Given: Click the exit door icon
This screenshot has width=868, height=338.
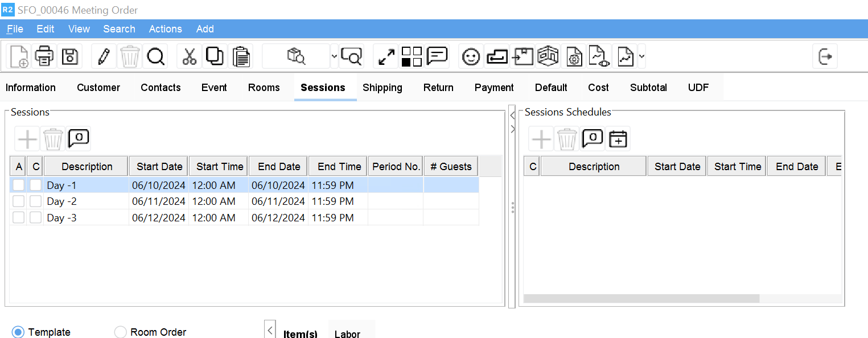Looking at the screenshot, I should 825,56.
